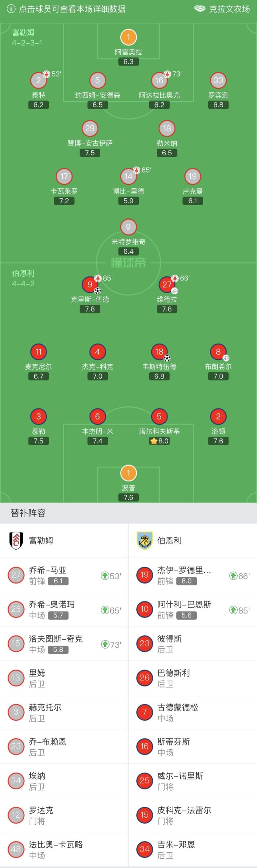Click the stadium icon beside 克拉文农场

(200, 9)
